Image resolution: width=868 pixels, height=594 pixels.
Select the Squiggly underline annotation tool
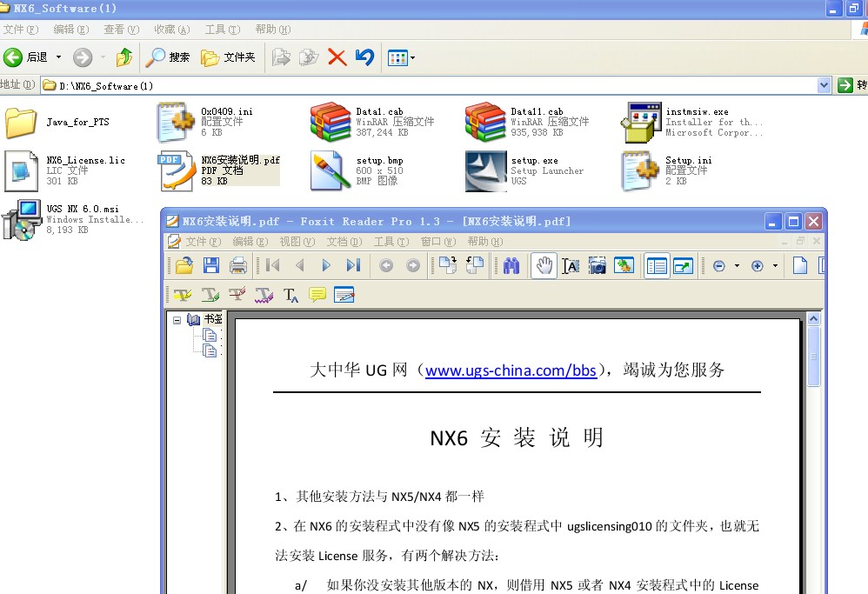pyautogui.click(x=264, y=295)
